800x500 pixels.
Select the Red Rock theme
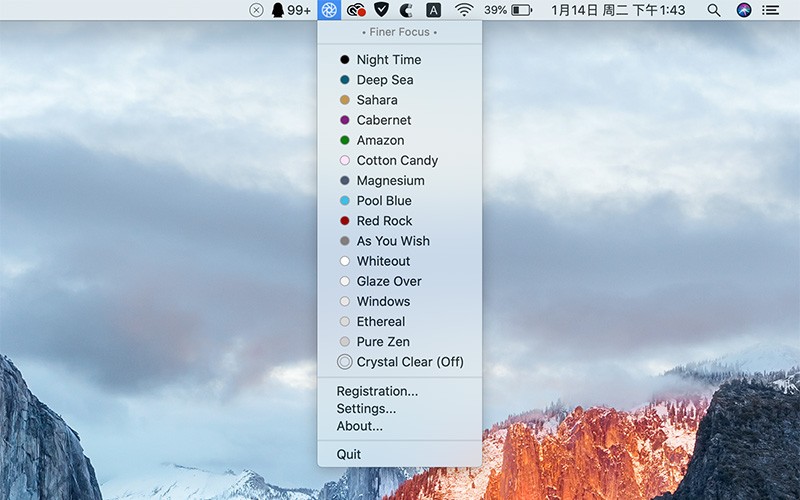[399, 221]
